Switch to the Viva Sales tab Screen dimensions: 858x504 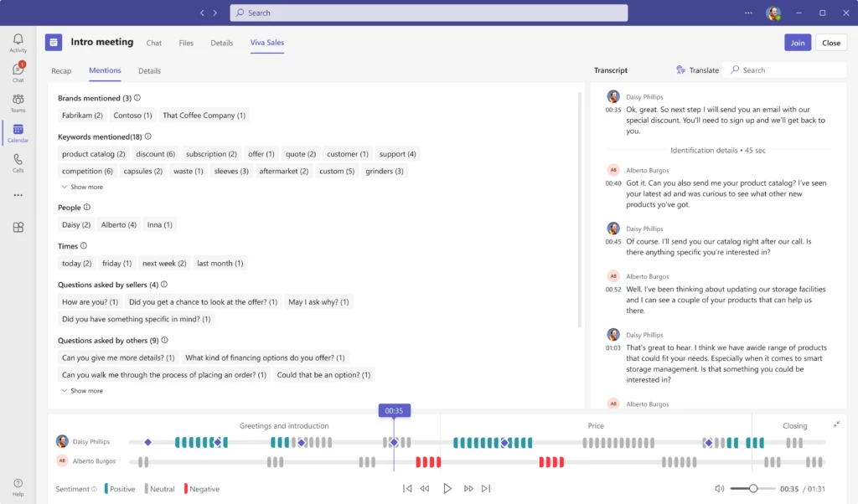[266, 43]
